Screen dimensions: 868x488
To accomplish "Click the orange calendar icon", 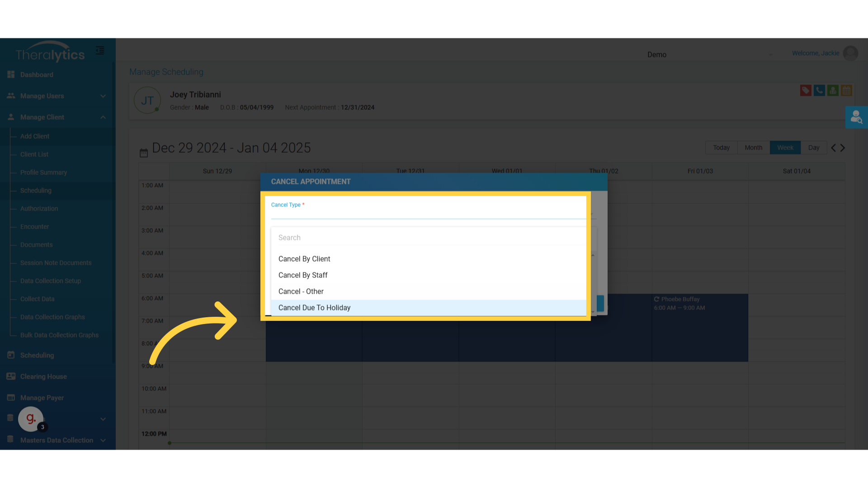I will pyautogui.click(x=846, y=90).
